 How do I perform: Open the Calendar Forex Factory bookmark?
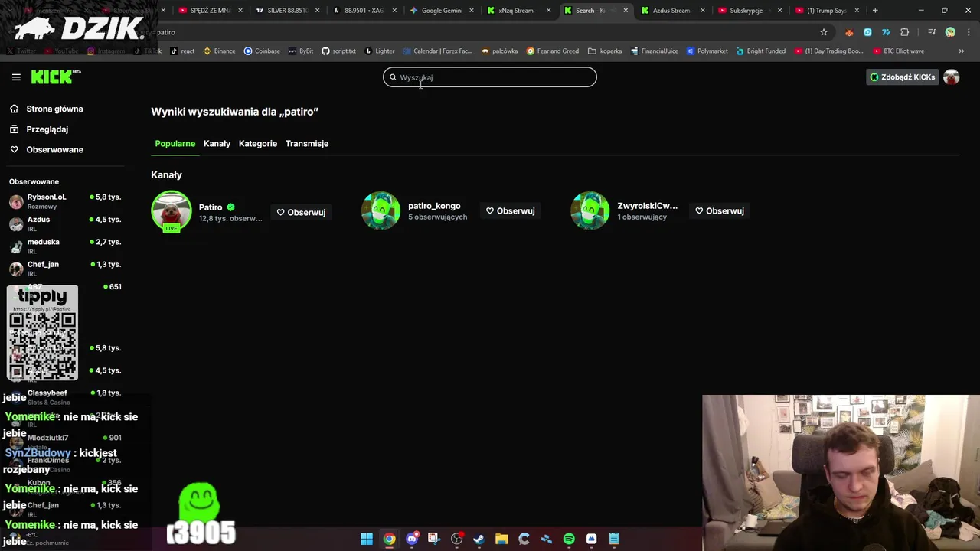(437, 51)
